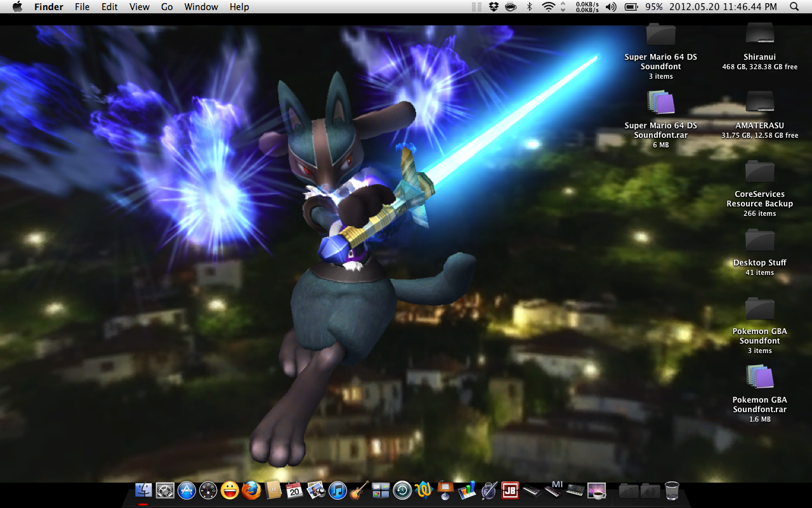Click the Dropbox menu bar icon
Screen dimensions: 812x508
point(494,7)
